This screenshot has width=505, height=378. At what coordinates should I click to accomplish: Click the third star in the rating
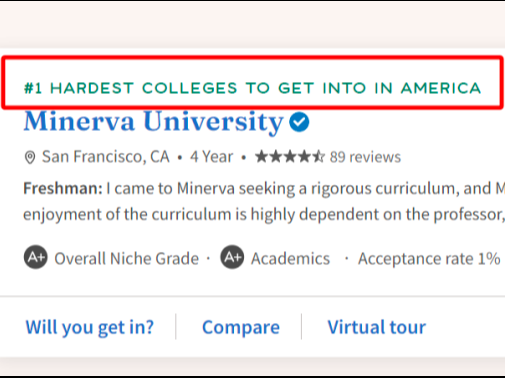(290, 156)
